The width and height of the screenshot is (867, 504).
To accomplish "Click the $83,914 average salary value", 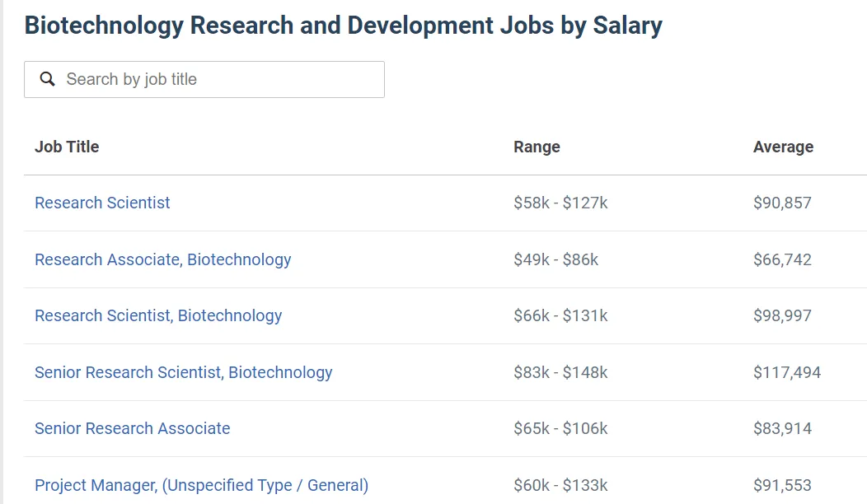I will coord(782,428).
